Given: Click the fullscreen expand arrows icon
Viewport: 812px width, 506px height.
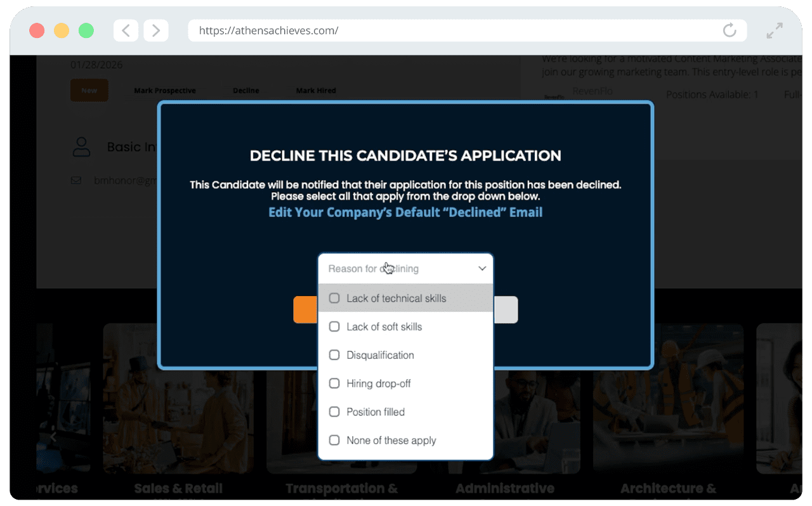Looking at the screenshot, I should tap(775, 30).
